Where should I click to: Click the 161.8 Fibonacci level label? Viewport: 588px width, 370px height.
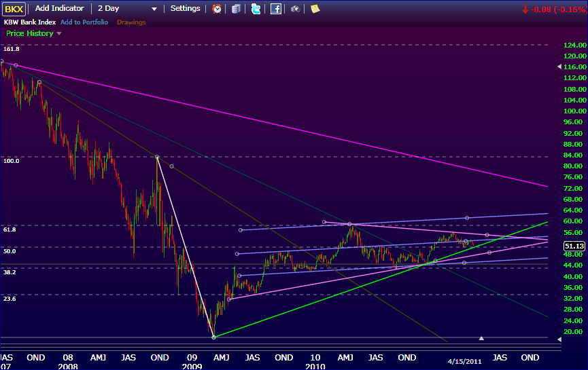click(x=12, y=49)
